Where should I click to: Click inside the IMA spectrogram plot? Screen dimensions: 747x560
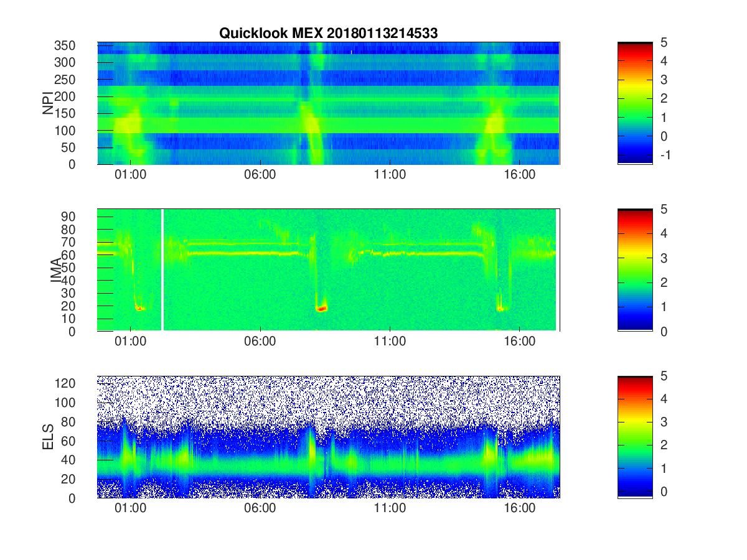point(328,270)
